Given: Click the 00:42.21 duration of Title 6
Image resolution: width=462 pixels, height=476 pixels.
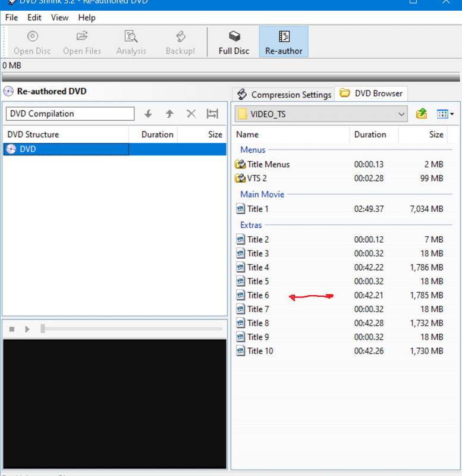Looking at the screenshot, I should coord(369,295).
